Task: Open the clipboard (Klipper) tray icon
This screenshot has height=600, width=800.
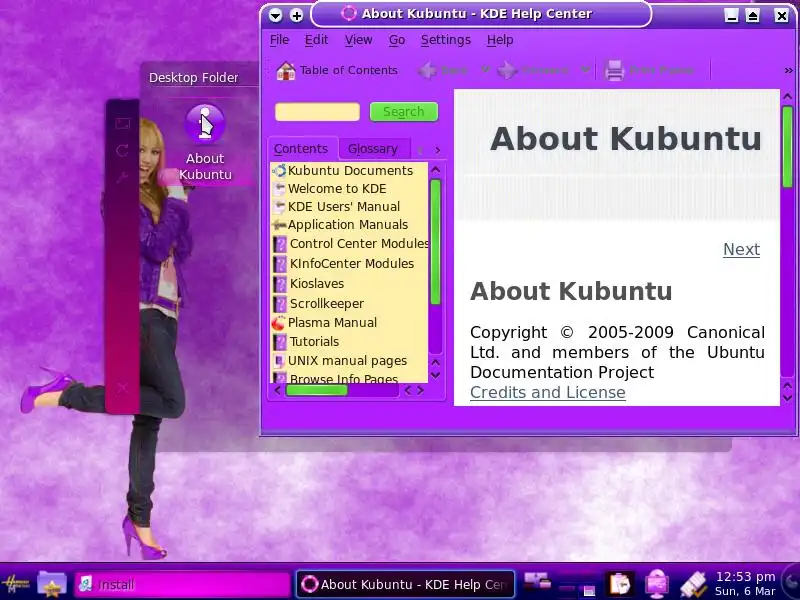Action: point(620,584)
